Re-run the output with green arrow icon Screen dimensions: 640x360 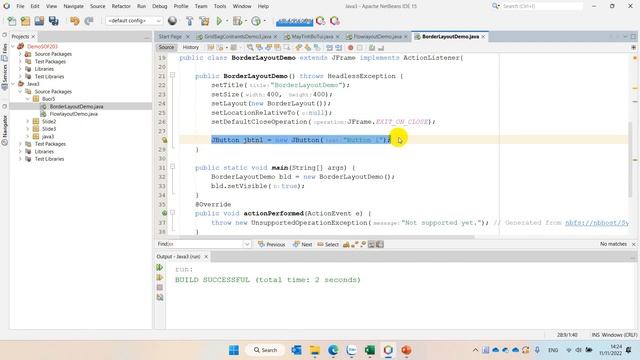(x=160, y=267)
